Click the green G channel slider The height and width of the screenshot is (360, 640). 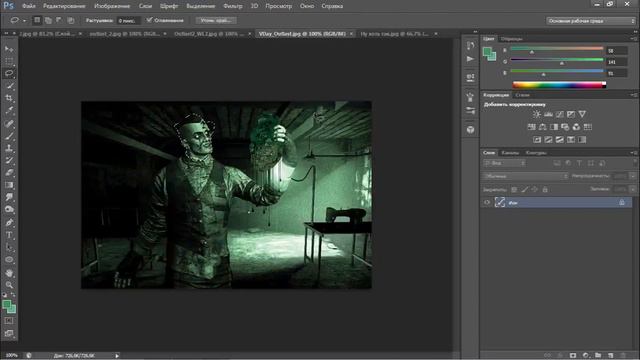click(557, 61)
